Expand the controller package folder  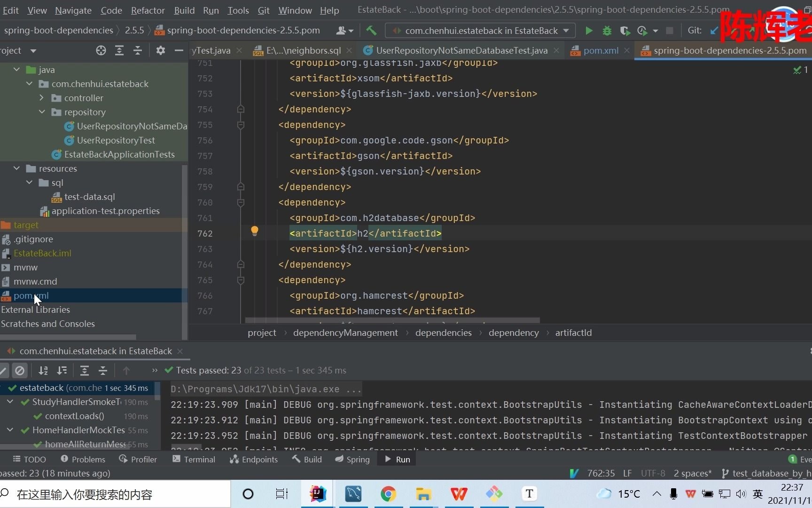[x=42, y=98]
